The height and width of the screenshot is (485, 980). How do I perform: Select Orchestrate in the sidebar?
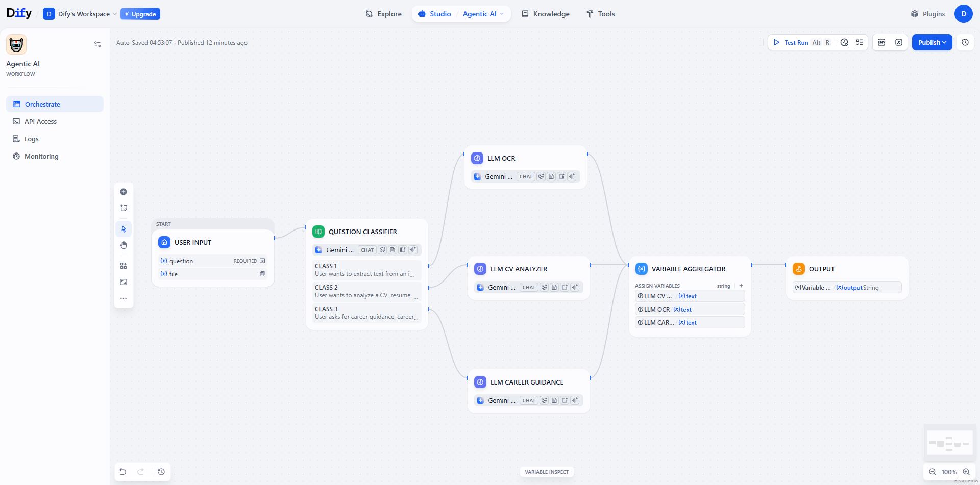pyautogui.click(x=55, y=104)
